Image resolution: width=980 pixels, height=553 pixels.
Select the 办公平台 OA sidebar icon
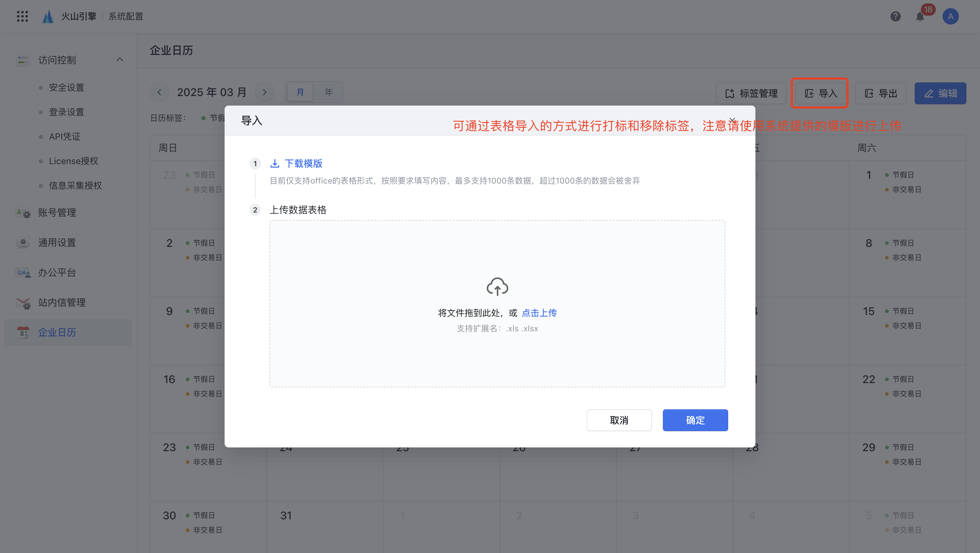click(x=23, y=272)
